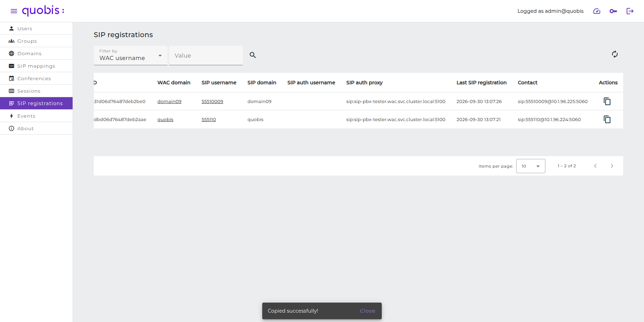The height and width of the screenshot is (322, 644).
Task: Open the quobis WAC domain link
Action: (165, 119)
